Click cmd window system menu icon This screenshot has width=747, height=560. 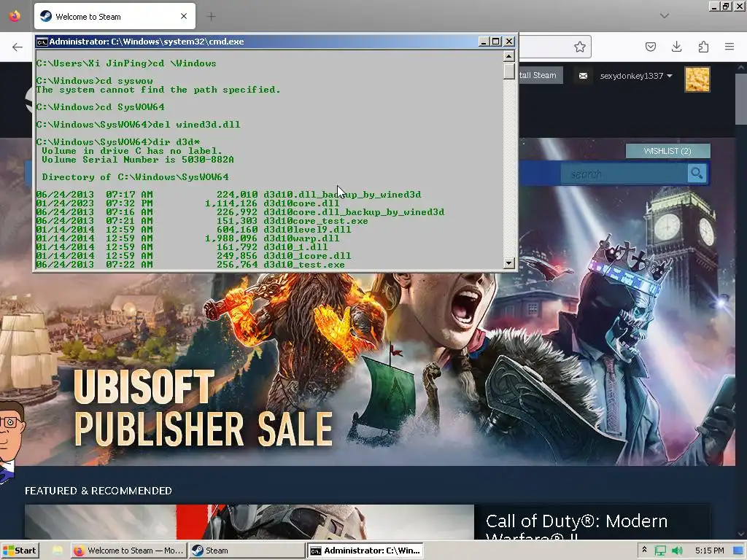(42, 42)
